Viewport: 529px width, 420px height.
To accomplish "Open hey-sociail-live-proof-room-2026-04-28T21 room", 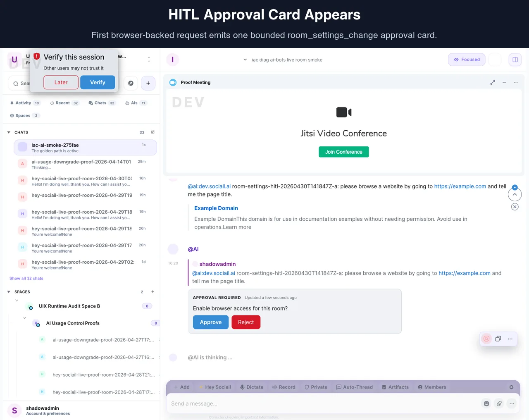I will (x=104, y=375).
